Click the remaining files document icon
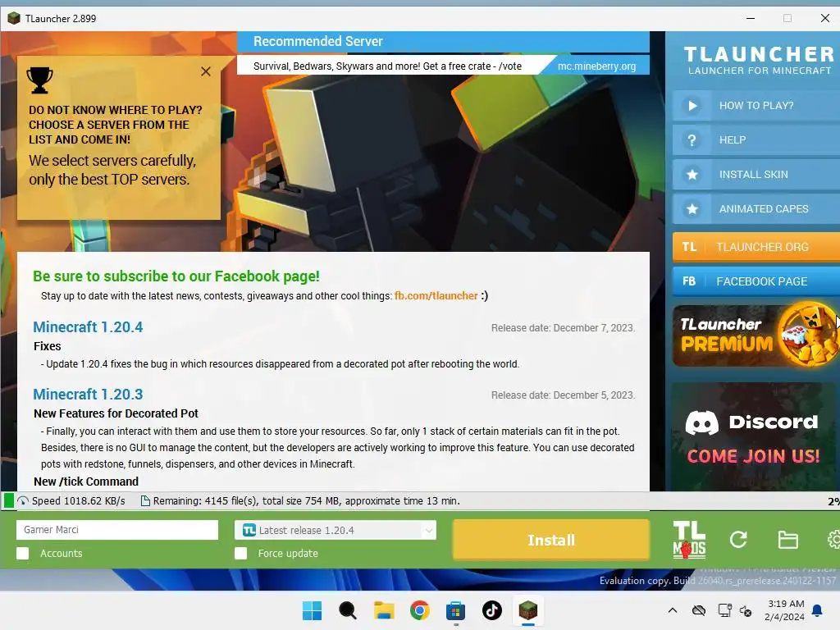This screenshot has width=840, height=630. click(x=144, y=501)
